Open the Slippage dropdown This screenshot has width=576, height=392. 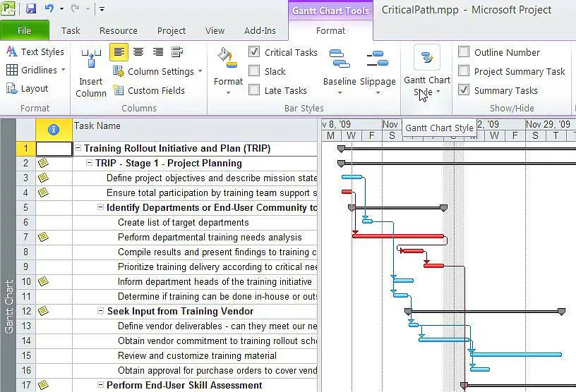(378, 71)
